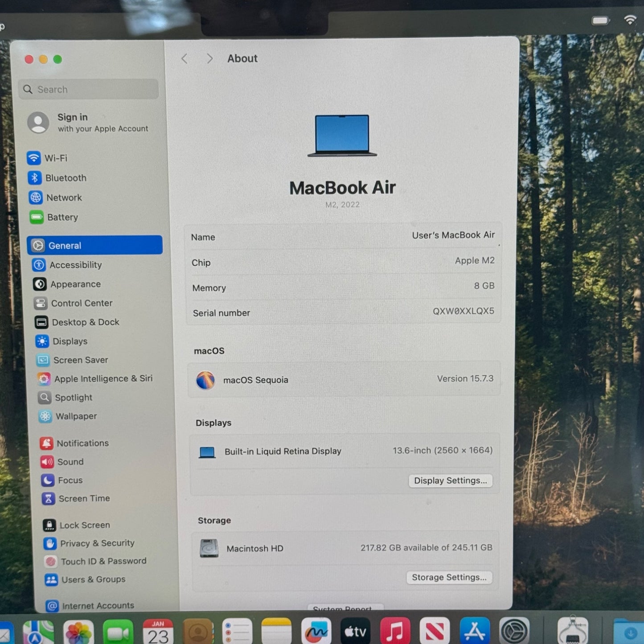Open Wi-Fi status in menu bar
644x644 pixels.
point(629,20)
